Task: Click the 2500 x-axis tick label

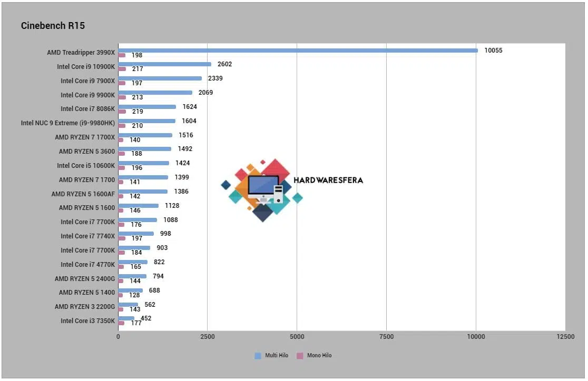Action: (x=208, y=336)
